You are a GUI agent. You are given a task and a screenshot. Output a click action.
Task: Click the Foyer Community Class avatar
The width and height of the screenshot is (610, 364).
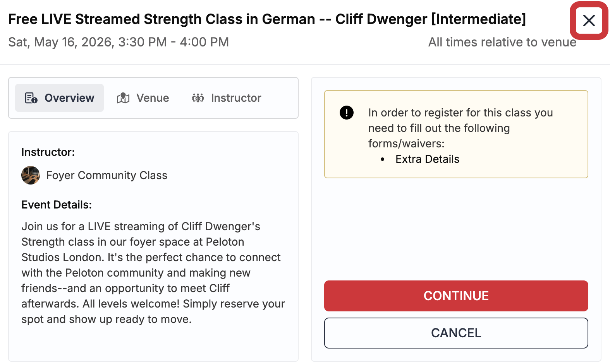click(31, 175)
